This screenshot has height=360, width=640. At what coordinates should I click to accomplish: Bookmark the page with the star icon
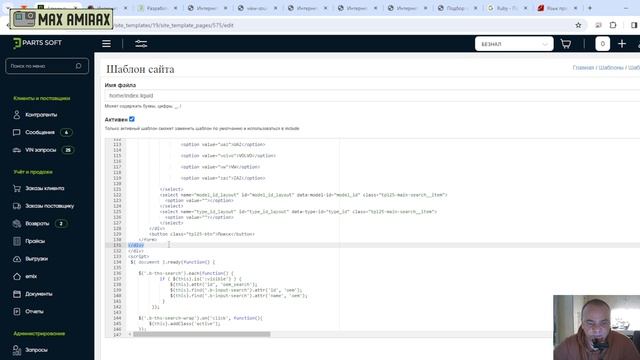pyautogui.click(x=578, y=25)
